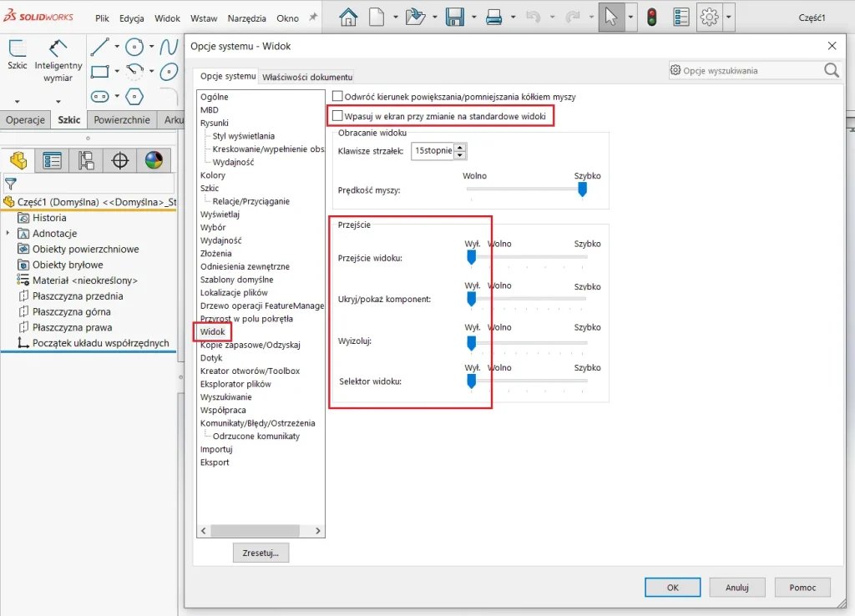Open the Plik menu
The height and width of the screenshot is (616, 855).
click(102, 18)
